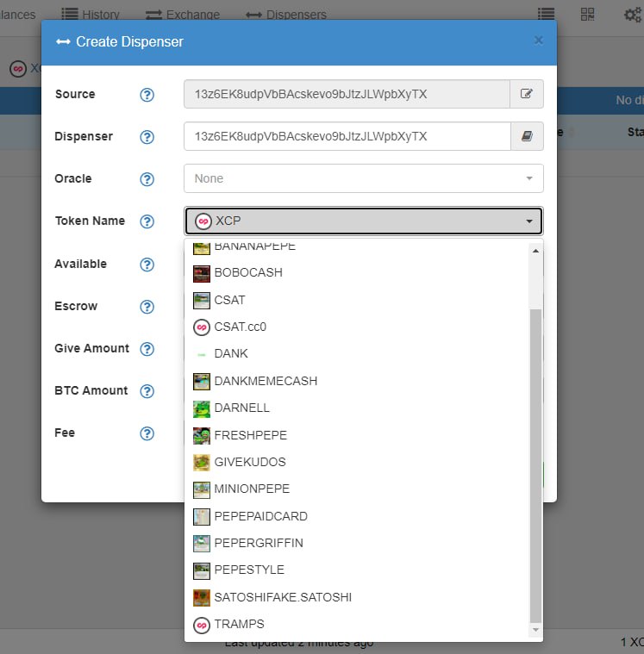Click the help icon next to Escrow
Viewport: 644px width, 654px height.
(147, 307)
